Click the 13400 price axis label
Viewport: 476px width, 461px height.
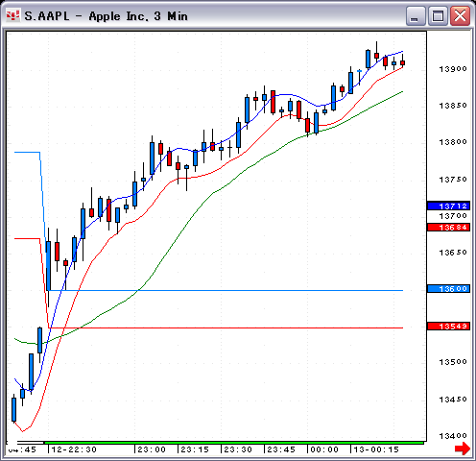coord(453,436)
